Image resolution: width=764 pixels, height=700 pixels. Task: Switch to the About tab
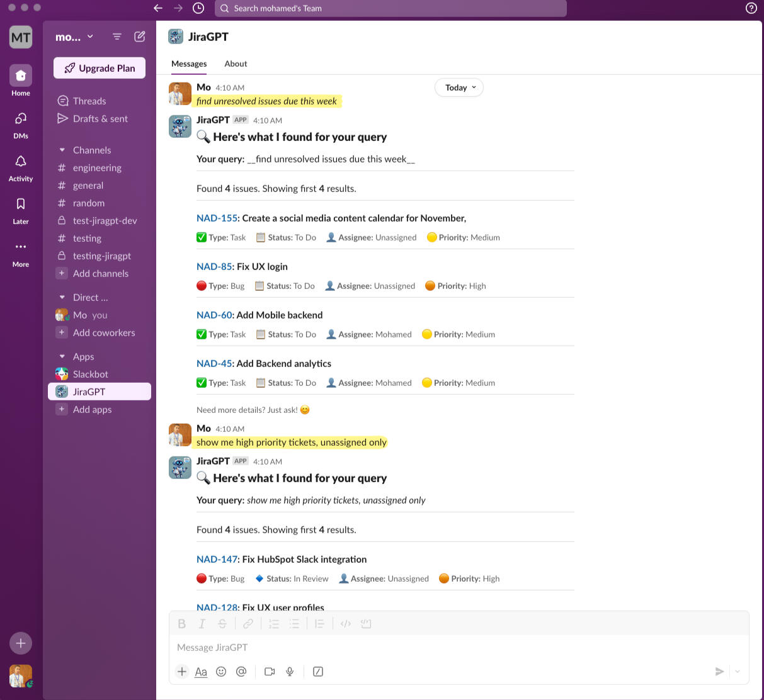click(x=236, y=64)
